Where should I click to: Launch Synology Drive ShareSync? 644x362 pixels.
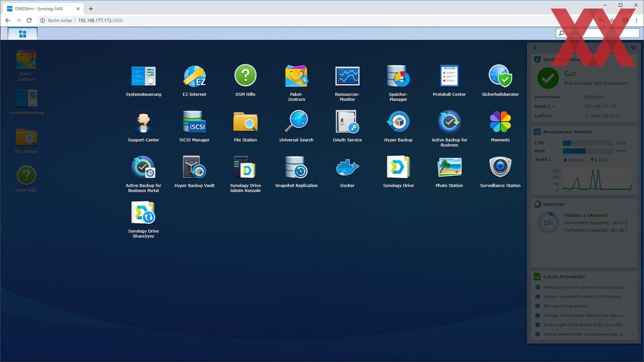click(x=143, y=213)
